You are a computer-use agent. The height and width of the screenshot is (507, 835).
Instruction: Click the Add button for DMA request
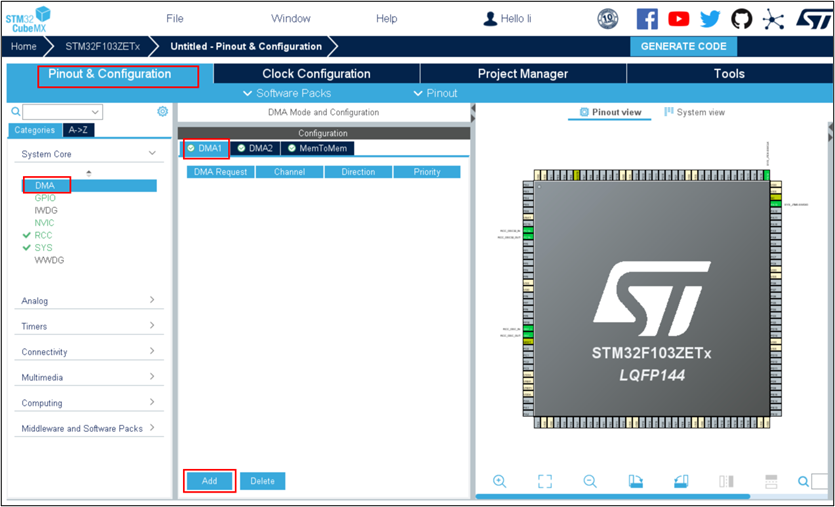point(209,481)
